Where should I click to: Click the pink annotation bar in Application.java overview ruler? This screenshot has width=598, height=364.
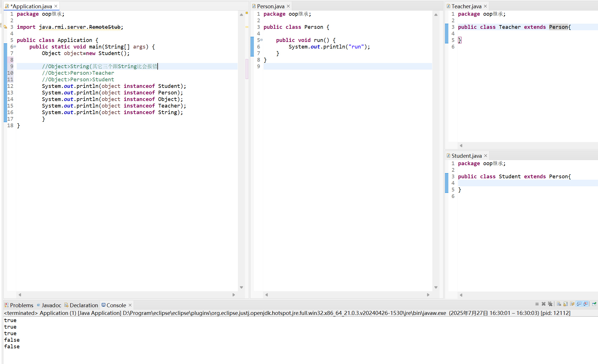(x=247, y=69)
